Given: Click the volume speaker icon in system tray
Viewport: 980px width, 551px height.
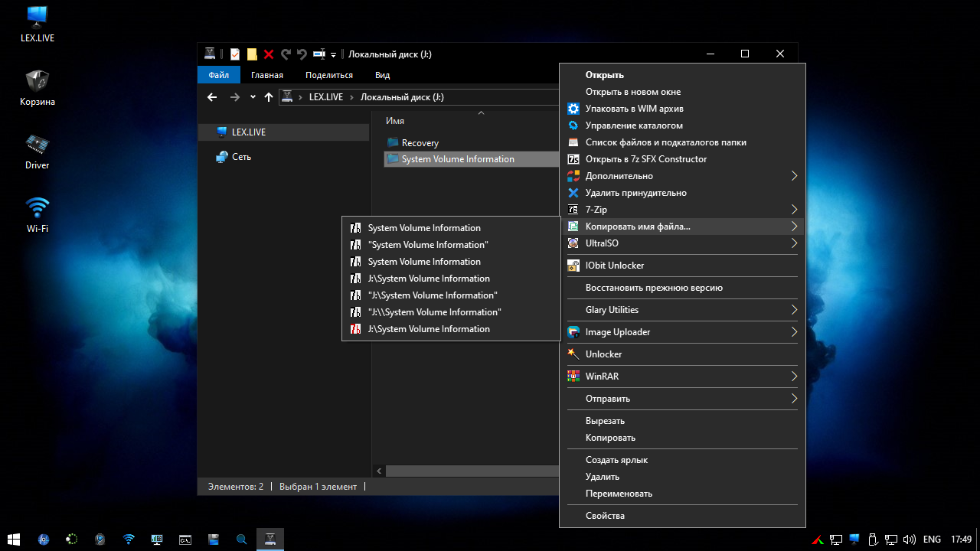Looking at the screenshot, I should coord(909,539).
